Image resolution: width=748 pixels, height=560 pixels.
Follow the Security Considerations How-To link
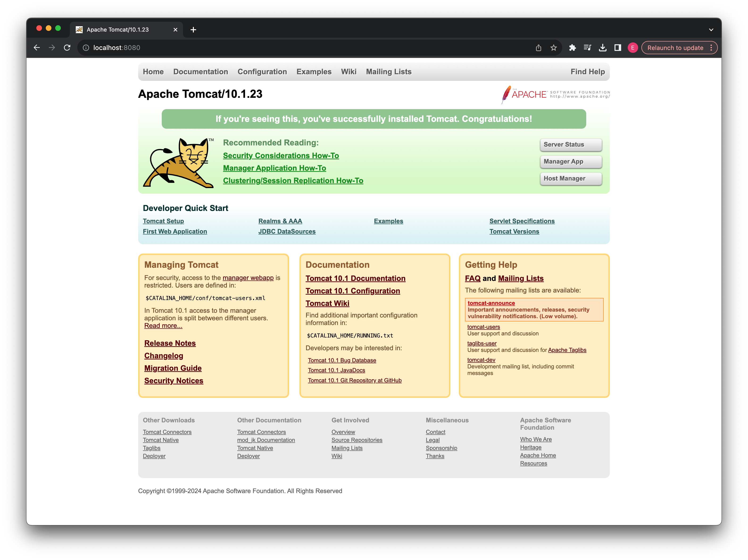coord(281,156)
